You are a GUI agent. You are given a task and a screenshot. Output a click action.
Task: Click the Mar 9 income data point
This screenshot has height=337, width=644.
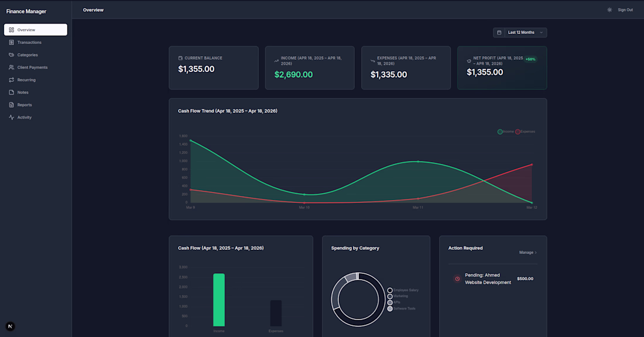tap(191, 140)
